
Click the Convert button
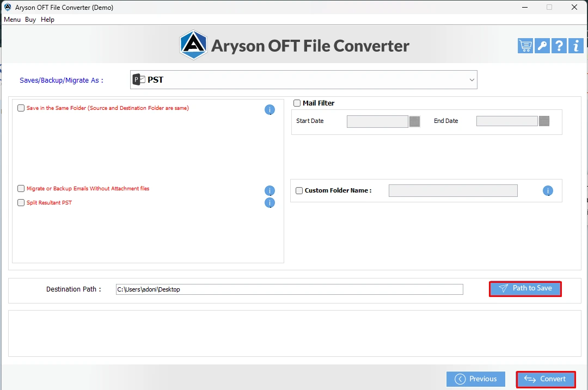point(546,379)
